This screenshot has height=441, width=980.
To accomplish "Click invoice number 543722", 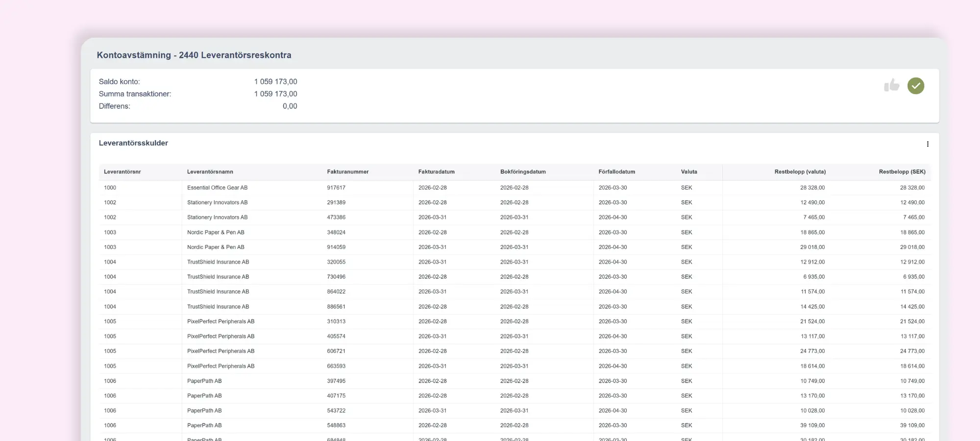I will 336,411.
